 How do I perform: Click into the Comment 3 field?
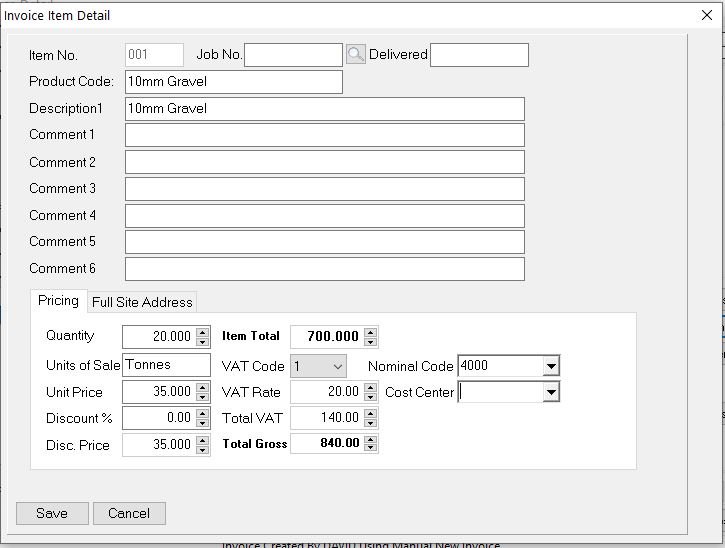click(x=325, y=189)
